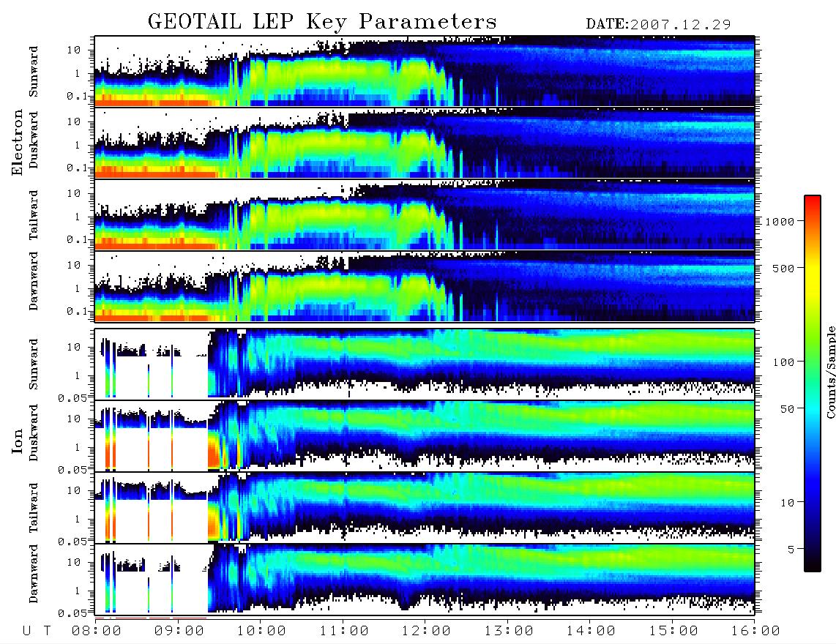Click the rainbow Counts/Sample color bar
The width and height of the screenshot is (836, 644).
pos(813,383)
